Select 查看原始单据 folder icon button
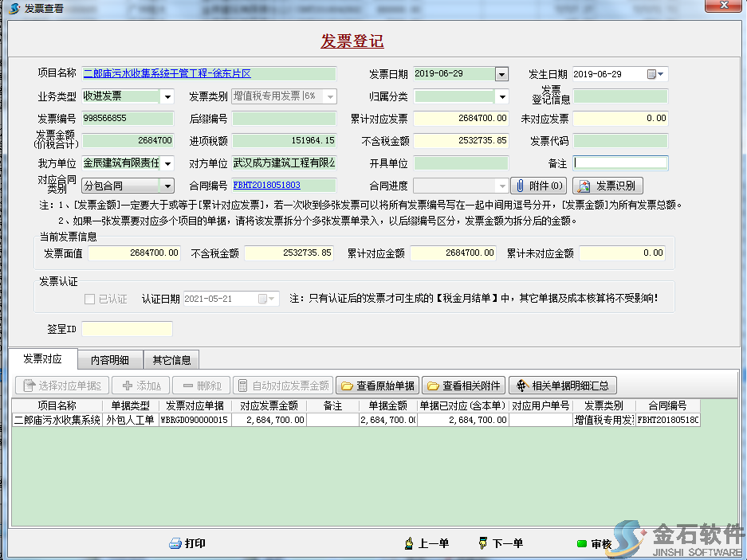747x560 pixels. 345,385
